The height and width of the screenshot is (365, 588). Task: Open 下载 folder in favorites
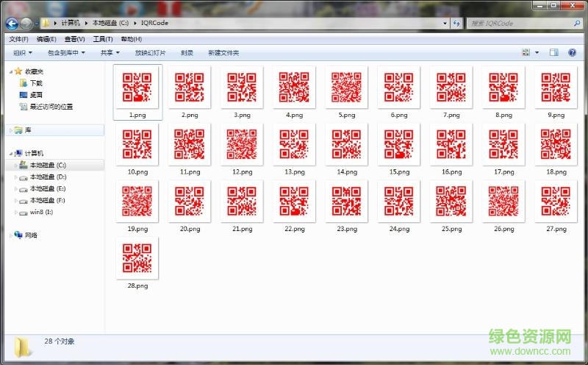[36, 83]
